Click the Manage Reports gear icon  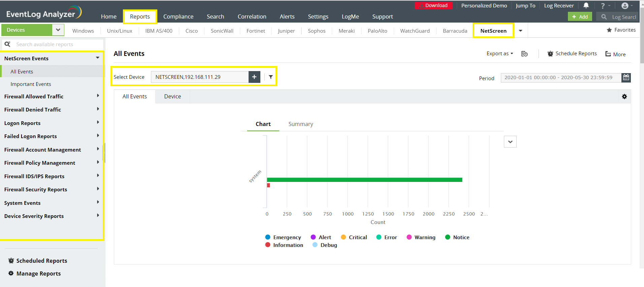pos(11,273)
